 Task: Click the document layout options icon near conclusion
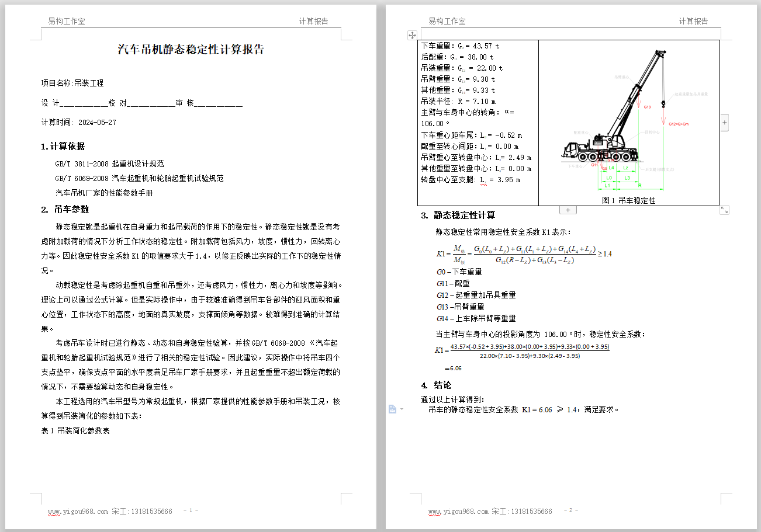click(392, 409)
